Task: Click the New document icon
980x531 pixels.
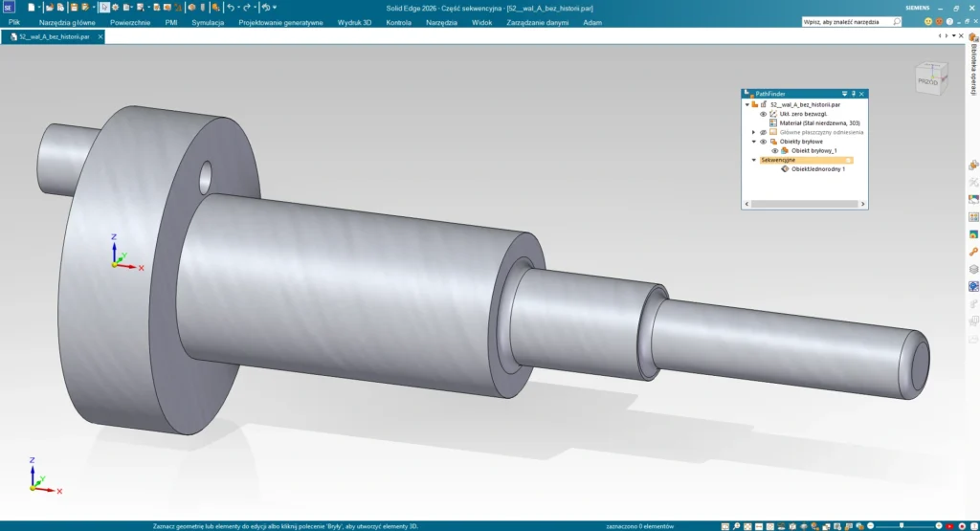Action: tap(31, 7)
